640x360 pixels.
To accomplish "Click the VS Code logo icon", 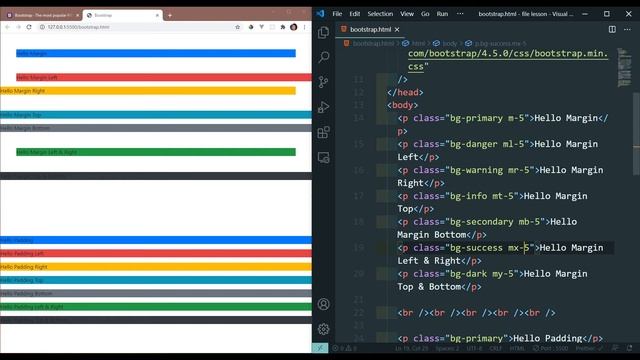I will pos(320,13).
